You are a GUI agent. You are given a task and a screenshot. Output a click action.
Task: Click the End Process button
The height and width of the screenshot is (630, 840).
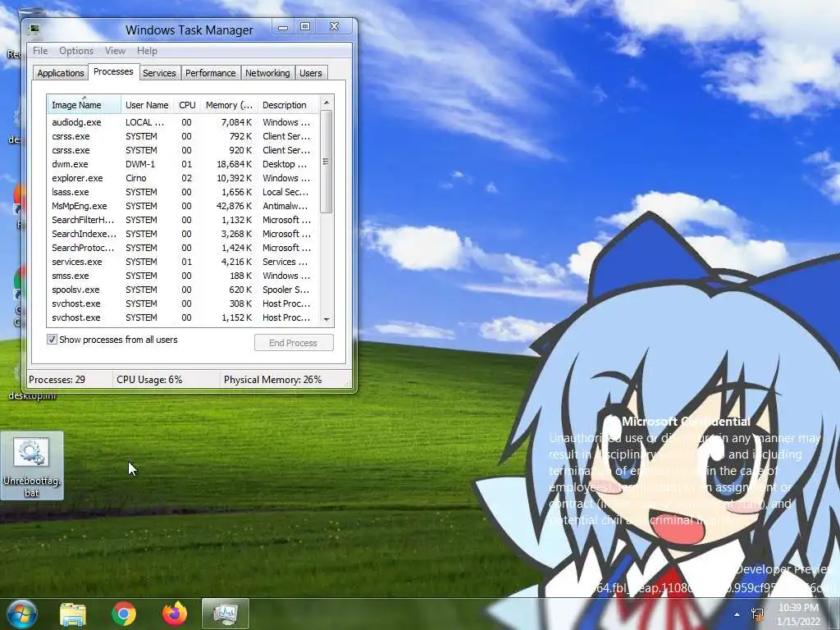click(x=294, y=343)
